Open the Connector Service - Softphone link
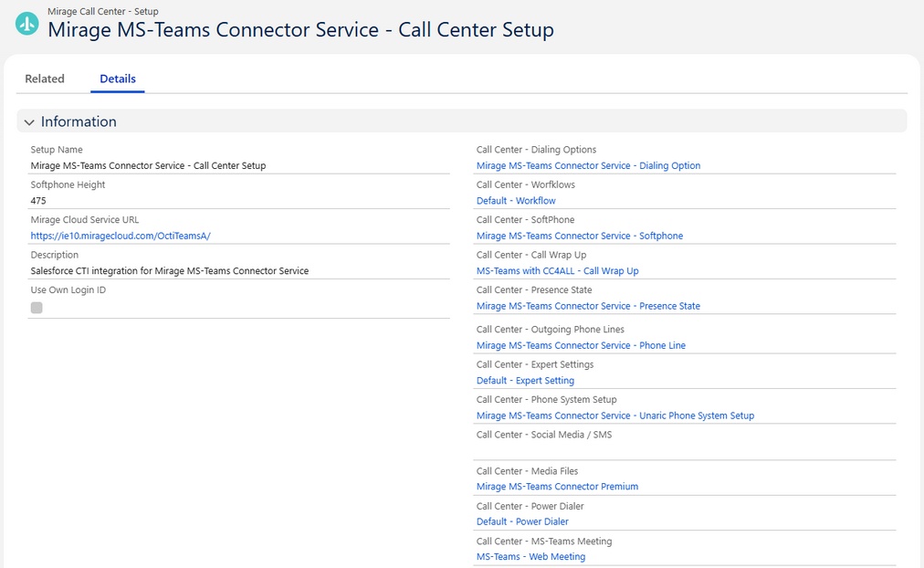Image resolution: width=924 pixels, height=568 pixels. [580, 236]
